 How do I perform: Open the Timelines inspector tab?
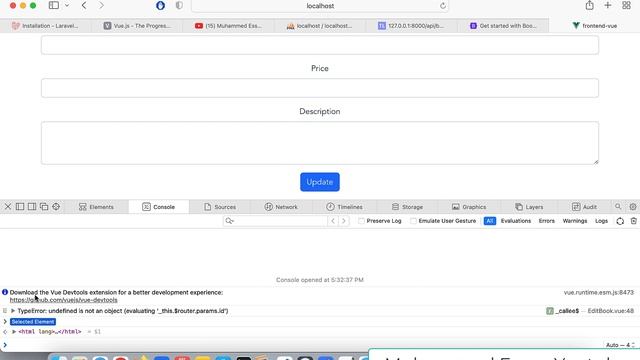click(344, 207)
